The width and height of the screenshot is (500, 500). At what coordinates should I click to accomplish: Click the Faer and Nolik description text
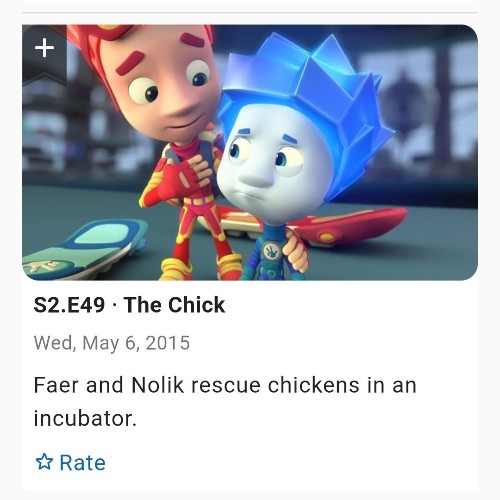tap(225, 401)
